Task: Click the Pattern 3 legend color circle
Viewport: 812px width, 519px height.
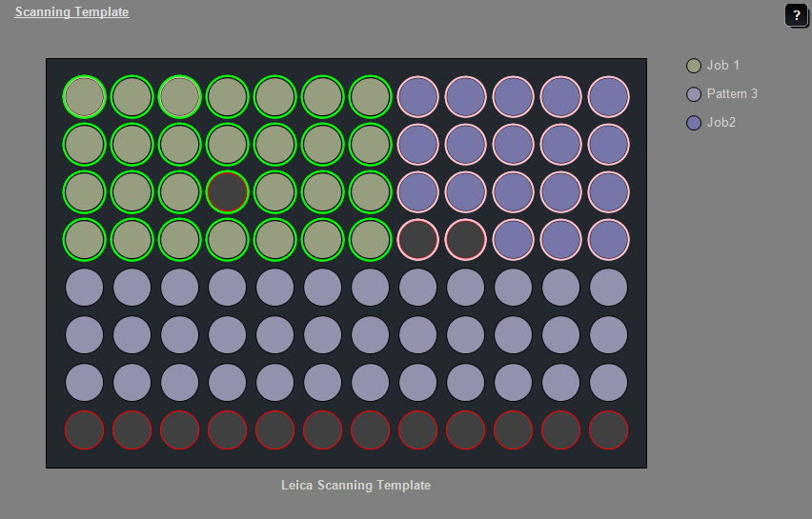Action: pos(694,94)
